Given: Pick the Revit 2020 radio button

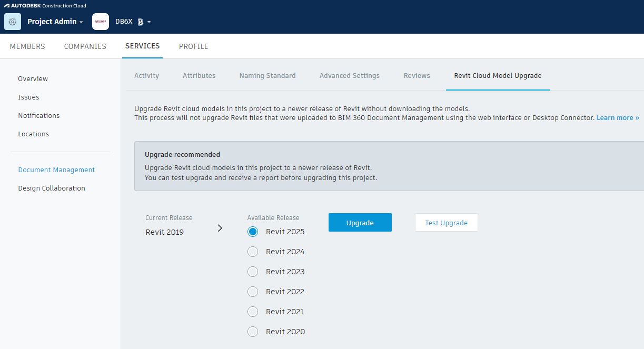Looking at the screenshot, I should [x=253, y=332].
